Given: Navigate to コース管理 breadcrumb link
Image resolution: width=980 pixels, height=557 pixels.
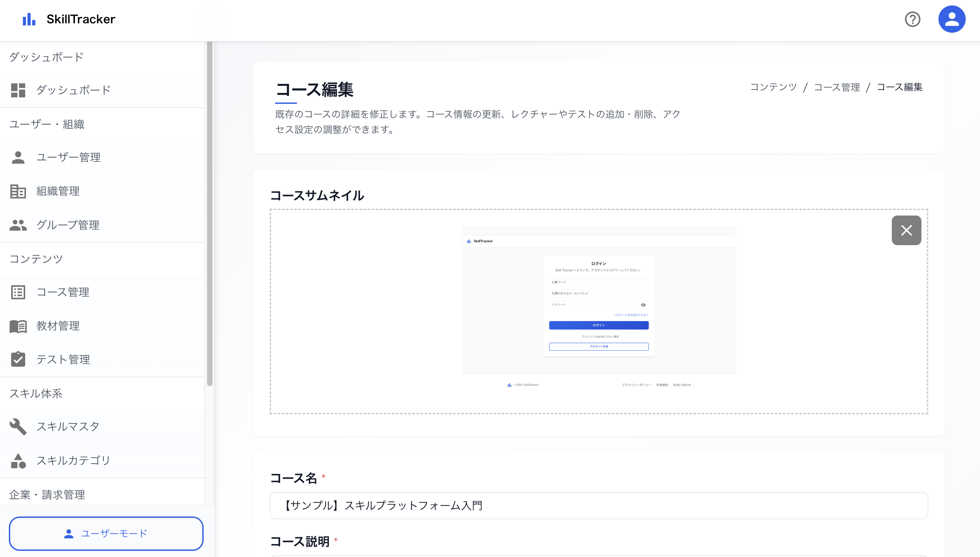Looking at the screenshot, I should click(x=837, y=87).
